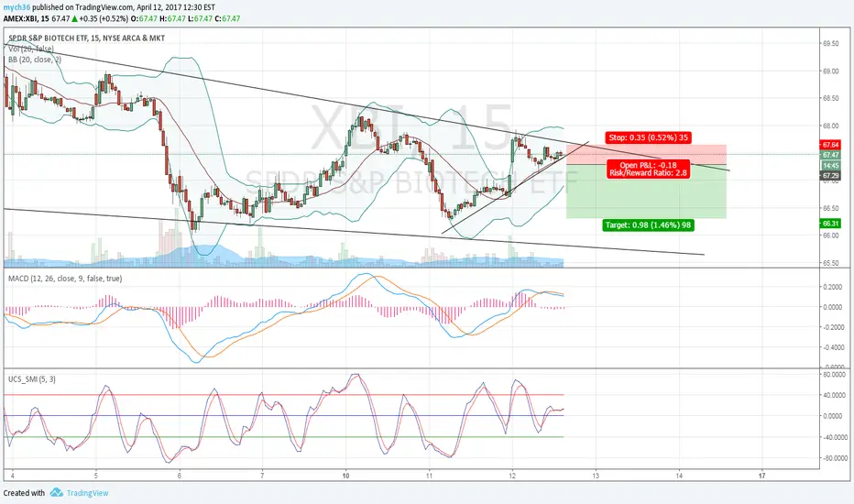This screenshot has height=504, width=854.
Task: Click the Created with text
Action: click(24, 493)
